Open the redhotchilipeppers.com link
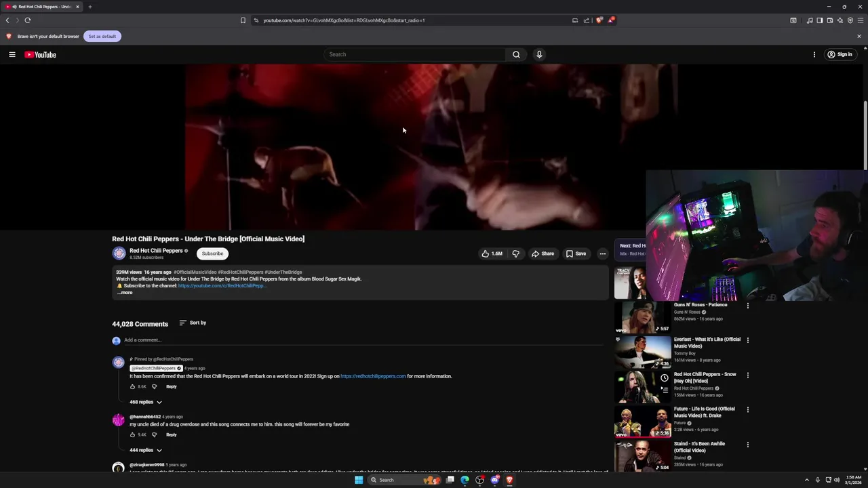Screen dimensions: 868x488 pos(373,376)
